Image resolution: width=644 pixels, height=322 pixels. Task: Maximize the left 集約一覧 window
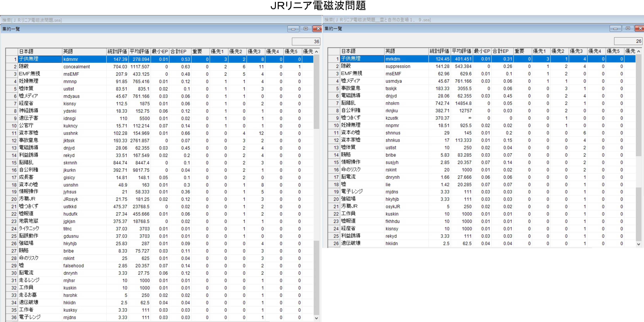tap(305, 29)
